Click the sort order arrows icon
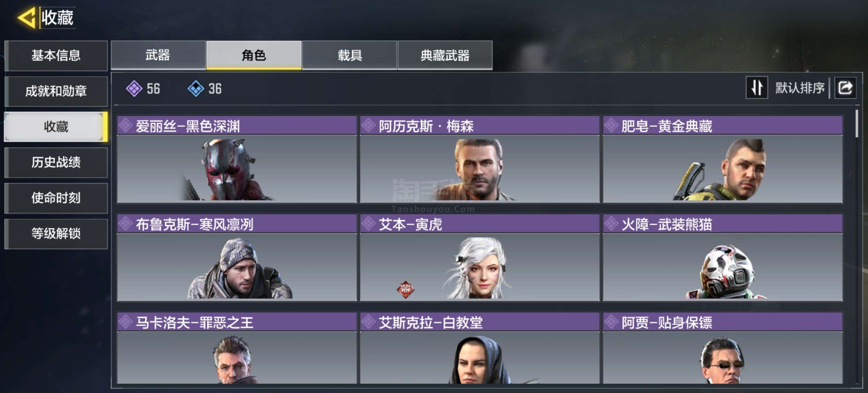 click(x=757, y=88)
